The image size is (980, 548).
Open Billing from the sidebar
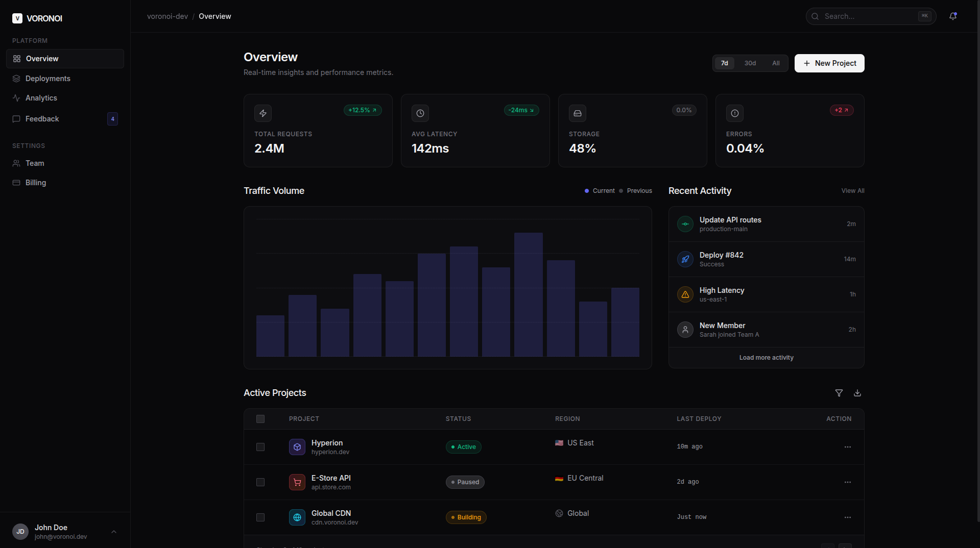36,182
